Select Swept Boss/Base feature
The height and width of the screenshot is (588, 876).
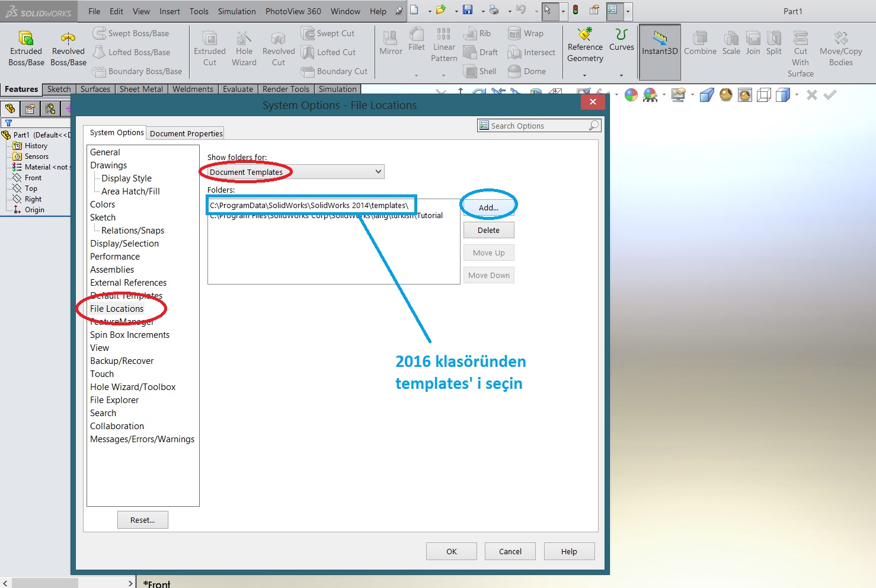coord(131,34)
